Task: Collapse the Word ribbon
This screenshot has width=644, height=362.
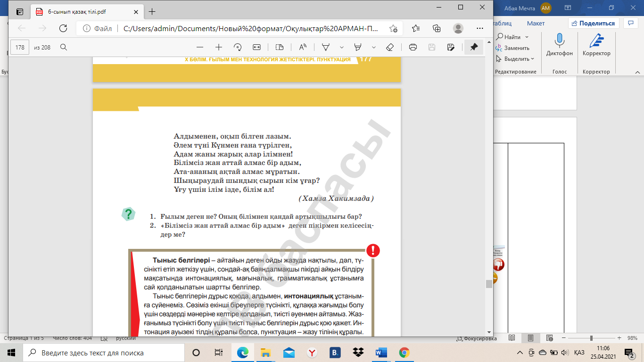Action: pyautogui.click(x=637, y=72)
